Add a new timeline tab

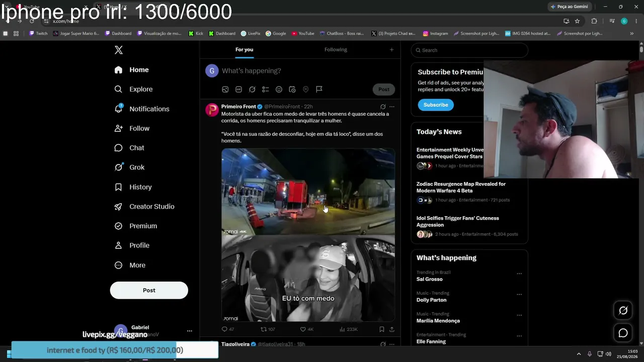pos(391,50)
